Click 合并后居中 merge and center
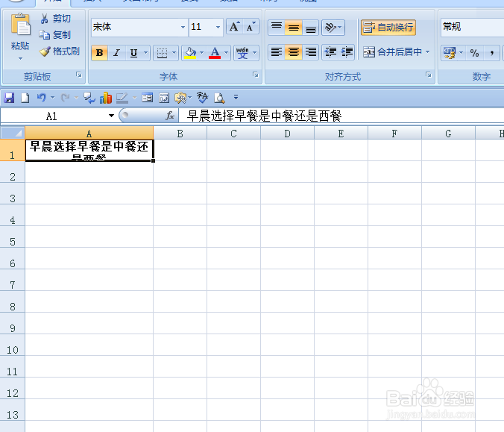The height and width of the screenshot is (432, 504). [x=392, y=51]
